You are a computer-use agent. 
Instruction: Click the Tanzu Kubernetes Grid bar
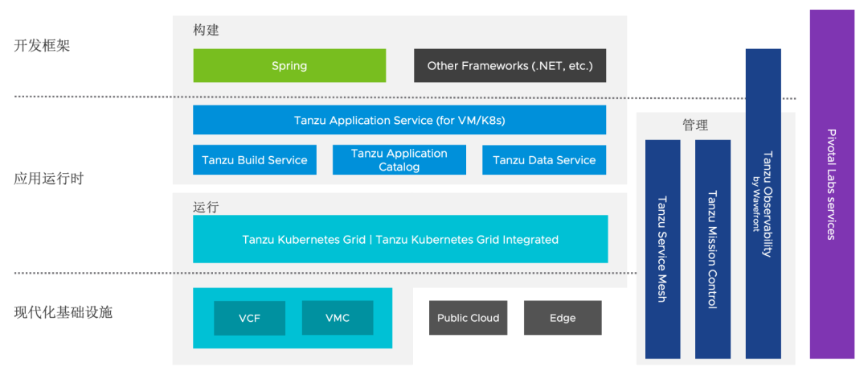click(x=400, y=239)
